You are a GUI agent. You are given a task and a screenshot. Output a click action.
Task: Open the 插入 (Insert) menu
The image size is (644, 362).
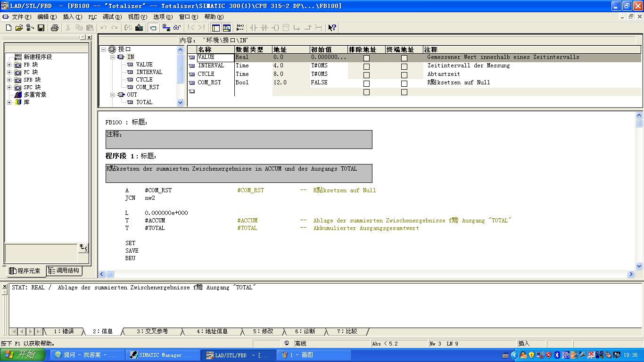click(72, 17)
